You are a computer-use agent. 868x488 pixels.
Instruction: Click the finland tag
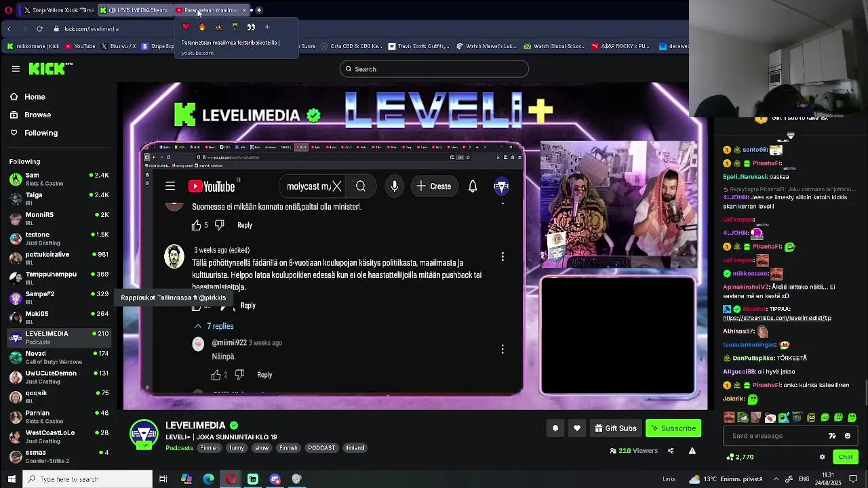point(355,448)
